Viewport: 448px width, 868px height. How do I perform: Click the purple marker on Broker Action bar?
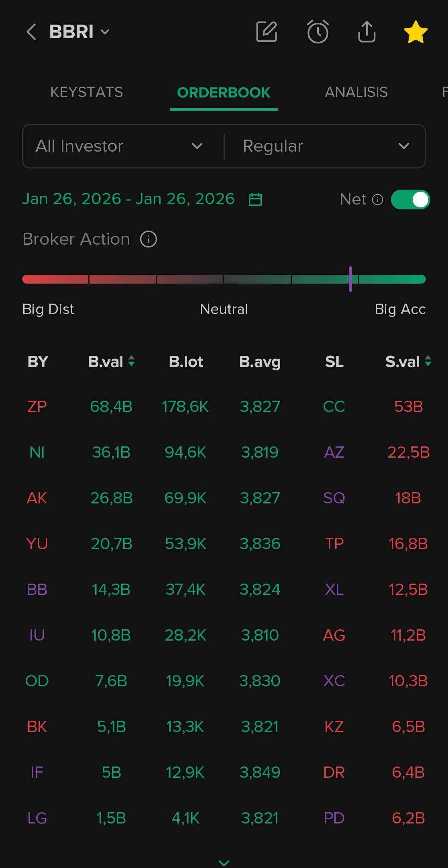[x=350, y=279]
